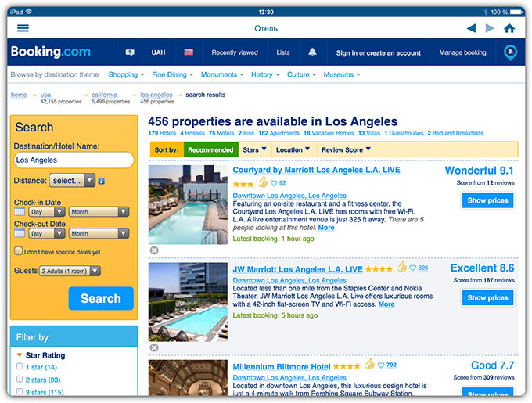The image size is (532, 403).
Task: Choose language via the US flag icon
Action: click(x=189, y=52)
